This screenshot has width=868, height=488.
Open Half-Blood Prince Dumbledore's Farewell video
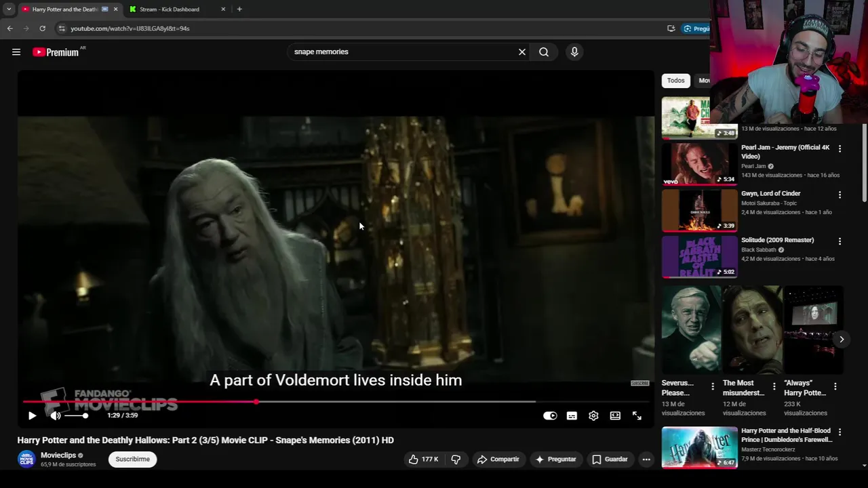(699, 447)
